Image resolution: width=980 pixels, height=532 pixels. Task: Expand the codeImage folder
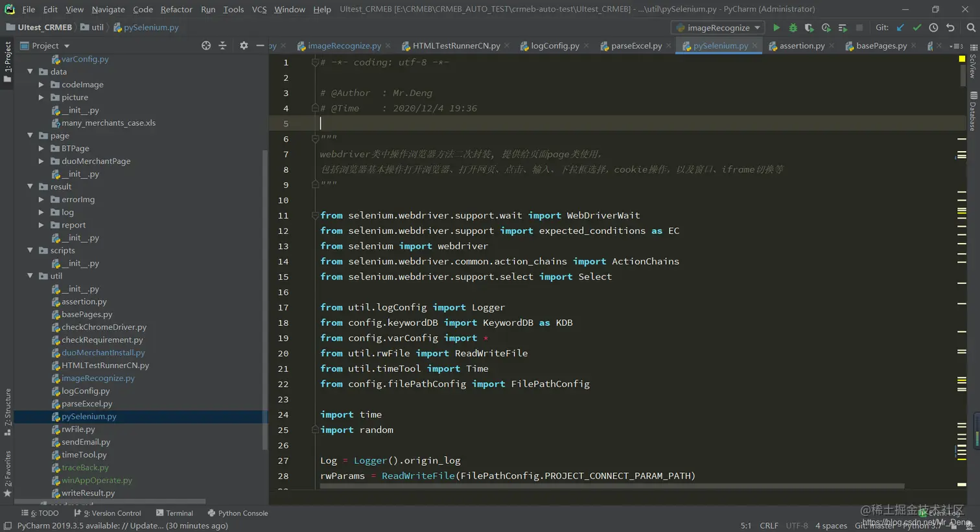coord(41,85)
